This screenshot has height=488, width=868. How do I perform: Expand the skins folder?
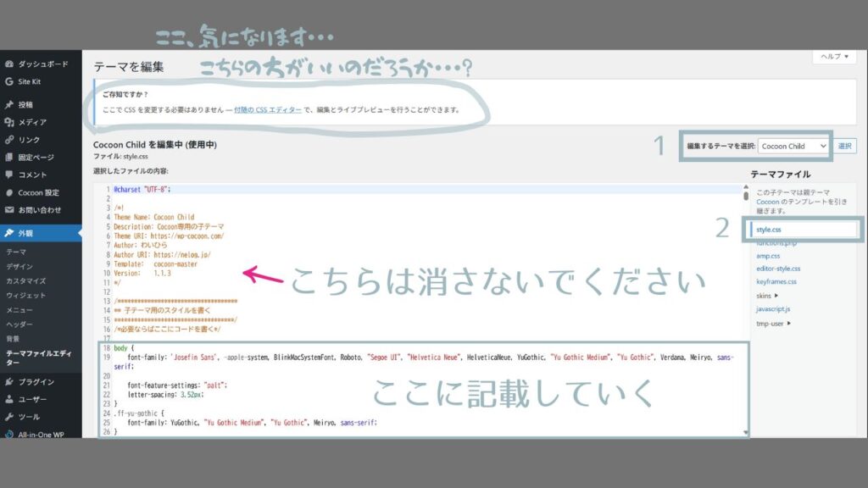[x=767, y=296]
